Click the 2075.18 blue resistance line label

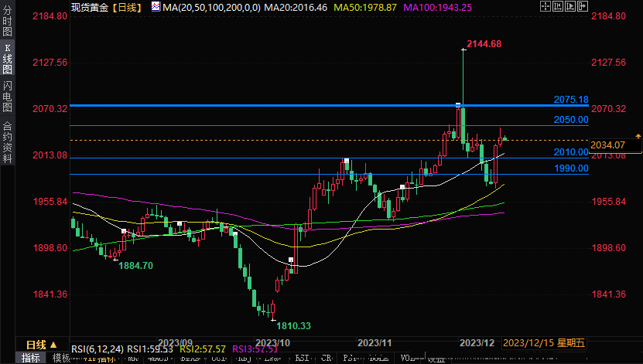pyautogui.click(x=571, y=100)
